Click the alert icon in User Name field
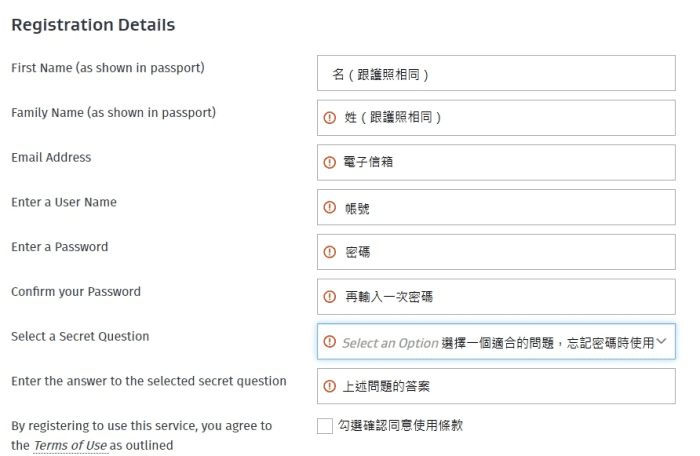Viewport: 700px width, 456px height. 329,207
